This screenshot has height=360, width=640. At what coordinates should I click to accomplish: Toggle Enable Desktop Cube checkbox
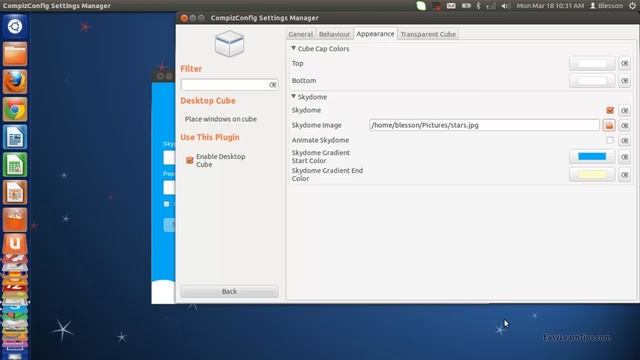click(x=189, y=160)
